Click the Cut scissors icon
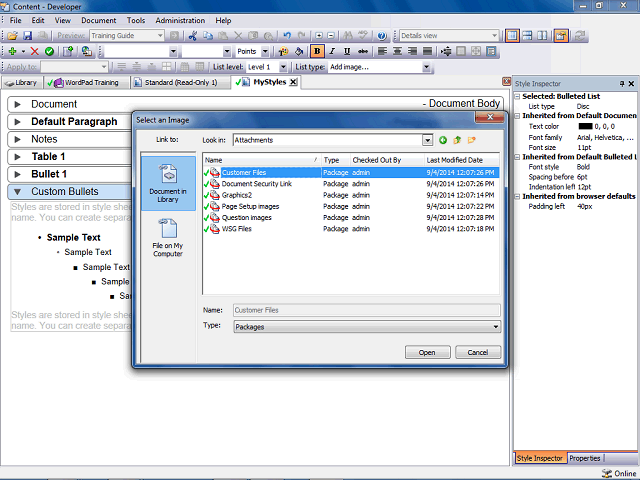The width and height of the screenshot is (640, 480). tap(193, 36)
